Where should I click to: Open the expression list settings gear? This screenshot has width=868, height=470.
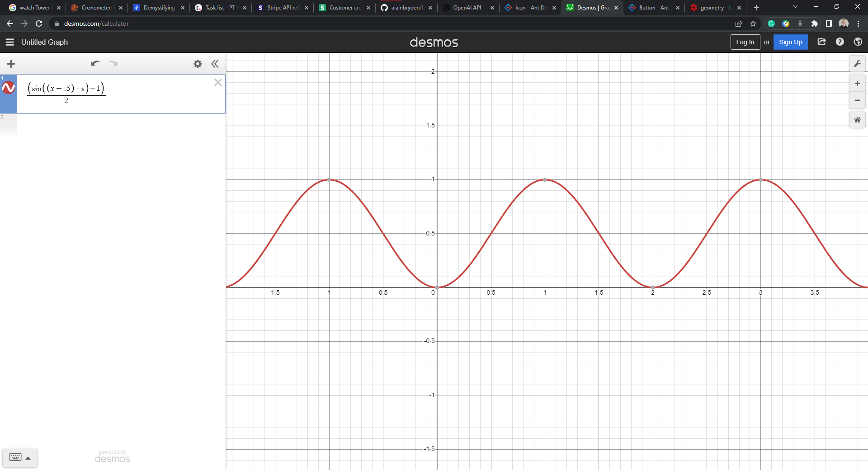tap(198, 64)
